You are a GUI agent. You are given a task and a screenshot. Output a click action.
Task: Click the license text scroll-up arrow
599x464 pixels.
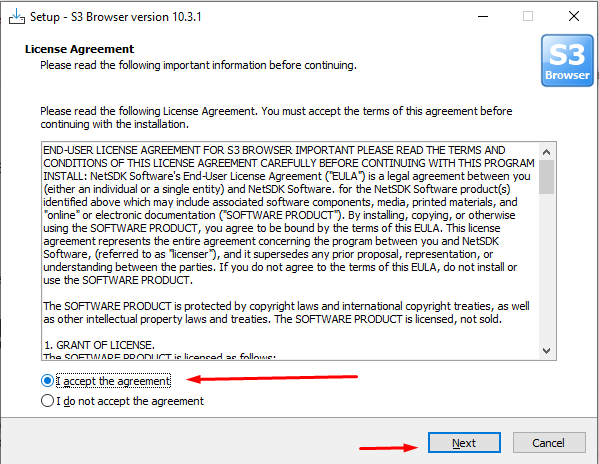click(x=546, y=152)
